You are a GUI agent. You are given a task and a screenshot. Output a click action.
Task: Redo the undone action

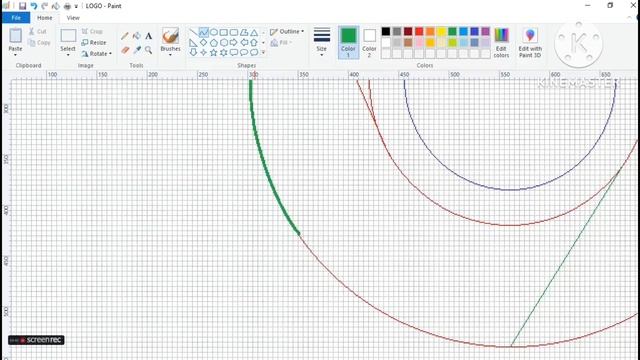(x=44, y=6)
